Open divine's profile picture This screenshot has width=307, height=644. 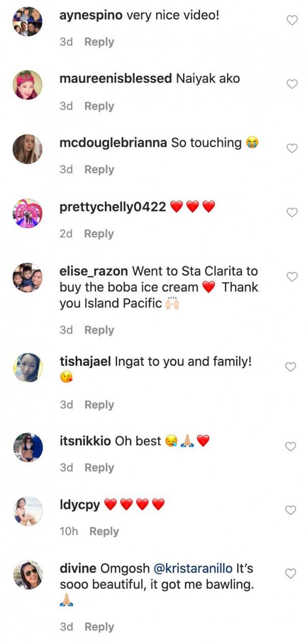27,574
